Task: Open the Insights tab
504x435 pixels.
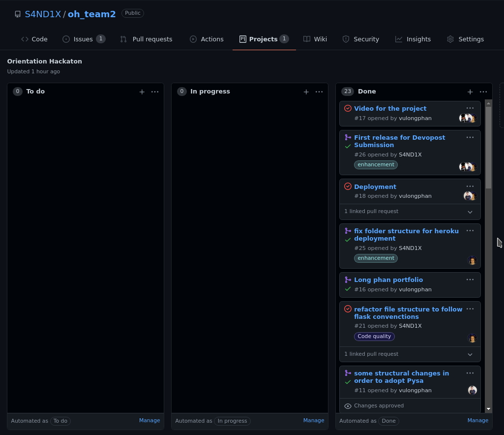Action: (x=413, y=39)
